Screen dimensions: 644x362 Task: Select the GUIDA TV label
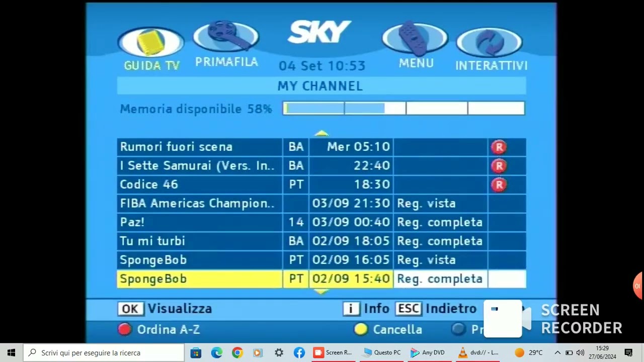coord(151,66)
